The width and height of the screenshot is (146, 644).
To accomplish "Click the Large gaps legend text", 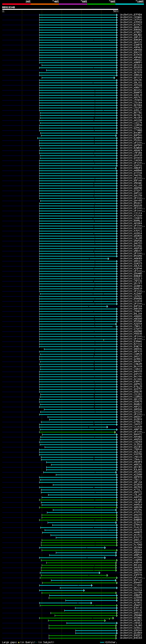I will pyautogui.click(x=28, y=642).
